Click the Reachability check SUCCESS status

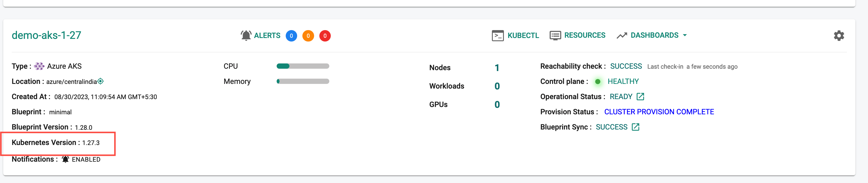click(626, 66)
